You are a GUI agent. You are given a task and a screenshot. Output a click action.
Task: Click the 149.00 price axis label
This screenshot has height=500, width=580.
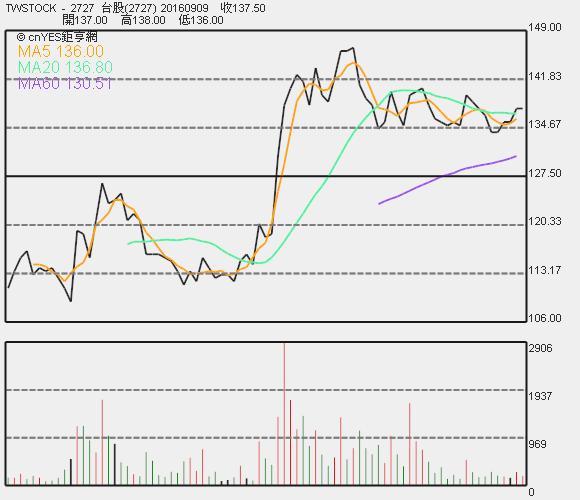[x=545, y=27]
